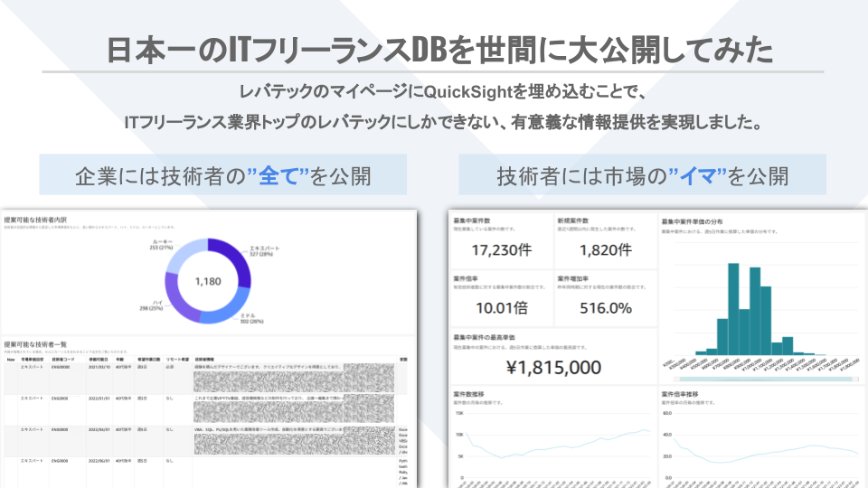The width and height of the screenshot is (868, 488).
Task: Click the tallest histogram bar
Action: pos(733,309)
